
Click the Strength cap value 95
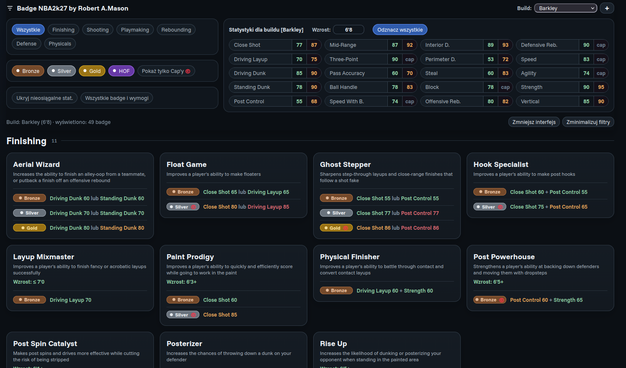601,87
